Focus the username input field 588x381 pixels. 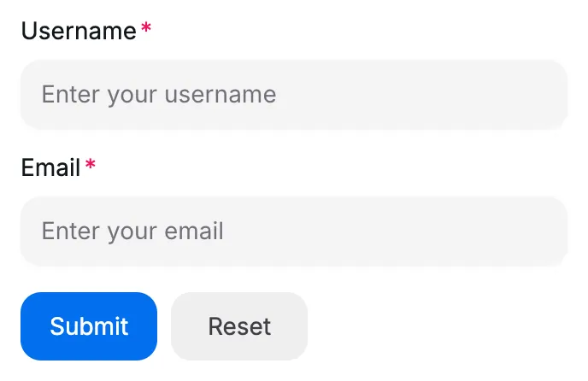coord(294,94)
